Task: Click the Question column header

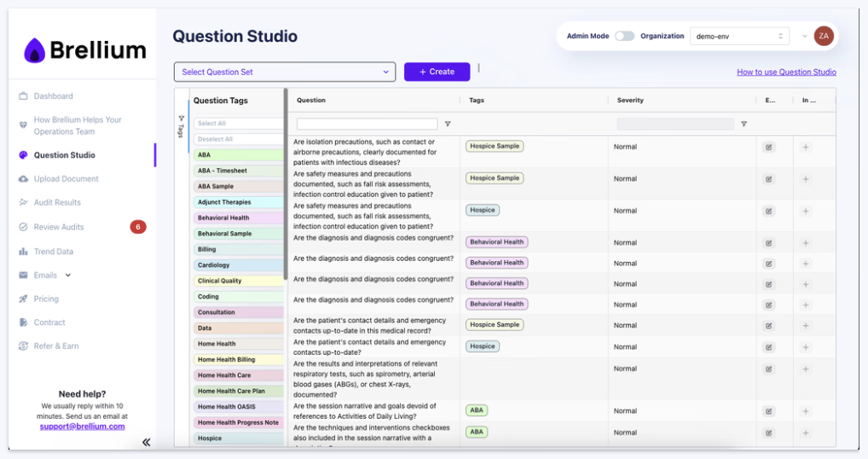Action: (311, 100)
